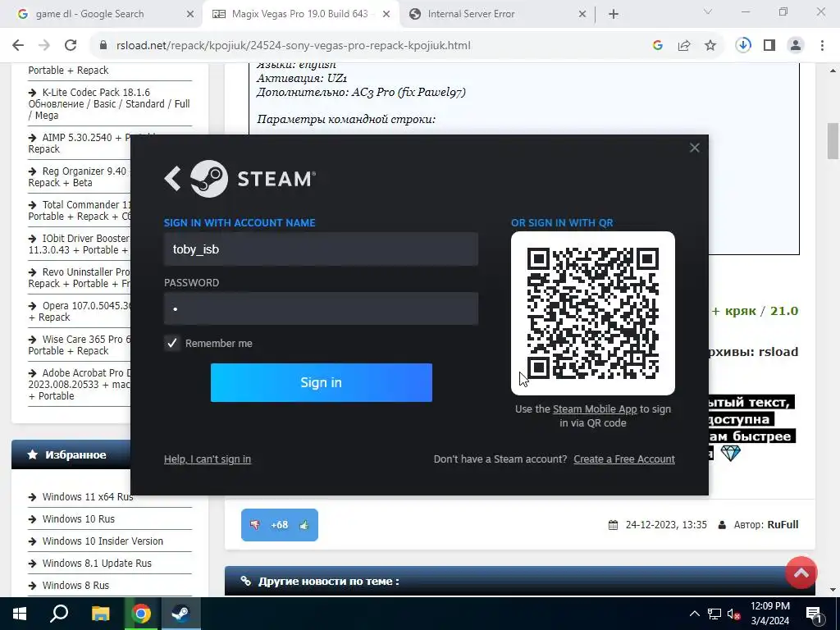Viewport: 840px width, 630px height.
Task: Click the site lock icon
Action: point(103,46)
